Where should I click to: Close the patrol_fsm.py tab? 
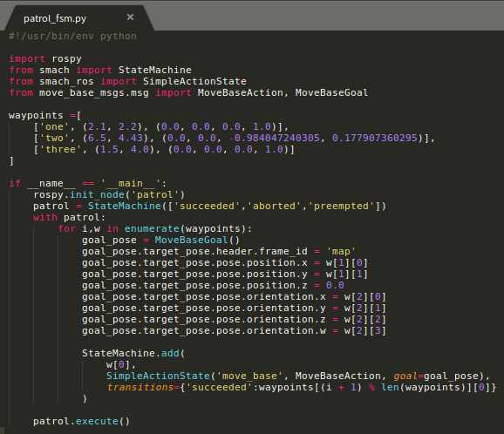coord(130,17)
